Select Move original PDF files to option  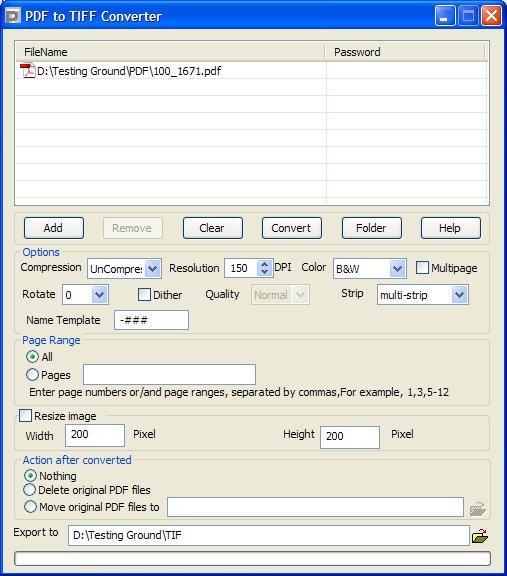[x=30, y=507]
